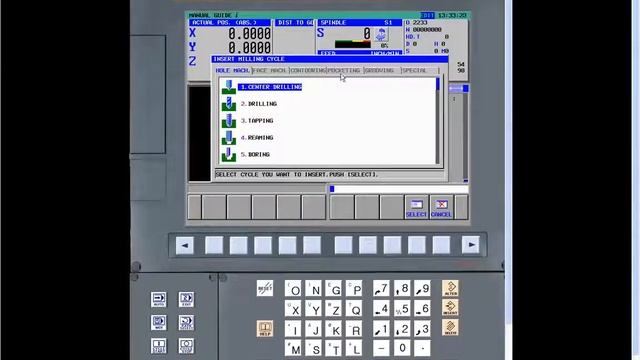This screenshot has height=360, width=640.
Task: Tap the P address key
Action: point(354,289)
